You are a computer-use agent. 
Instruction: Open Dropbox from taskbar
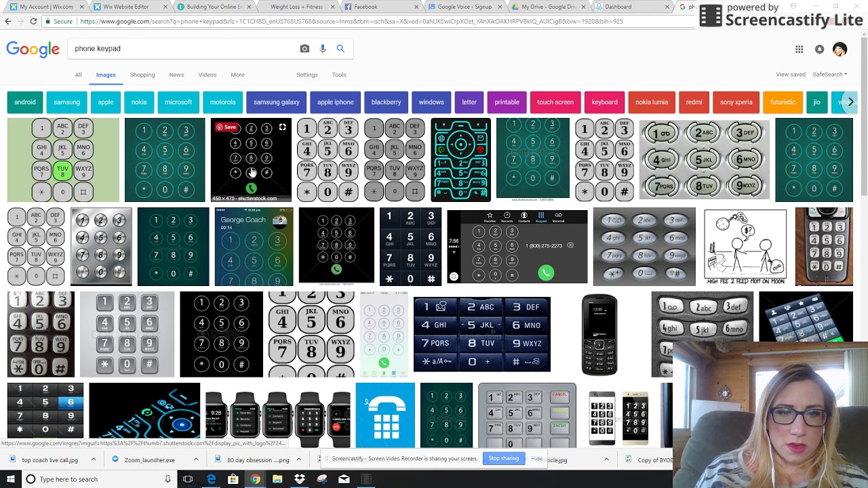pyautogui.click(x=300, y=479)
